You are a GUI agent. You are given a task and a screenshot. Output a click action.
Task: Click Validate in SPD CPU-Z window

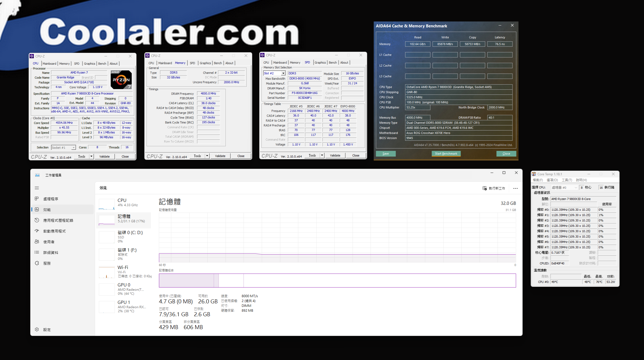click(x=335, y=155)
